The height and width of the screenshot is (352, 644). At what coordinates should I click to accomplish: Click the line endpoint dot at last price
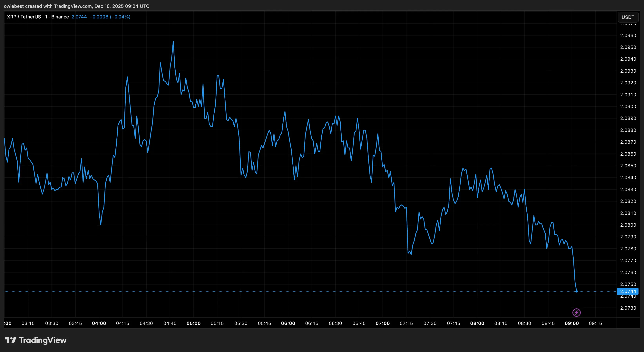(577, 291)
